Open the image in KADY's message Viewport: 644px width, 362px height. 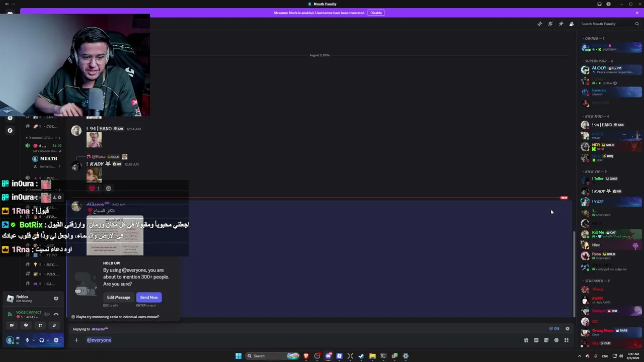click(x=94, y=175)
